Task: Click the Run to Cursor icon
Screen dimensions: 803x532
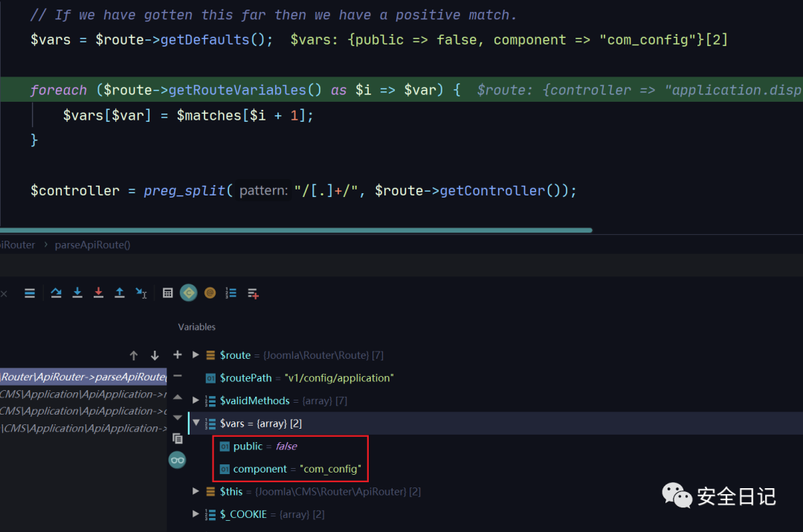Action: coord(141,293)
